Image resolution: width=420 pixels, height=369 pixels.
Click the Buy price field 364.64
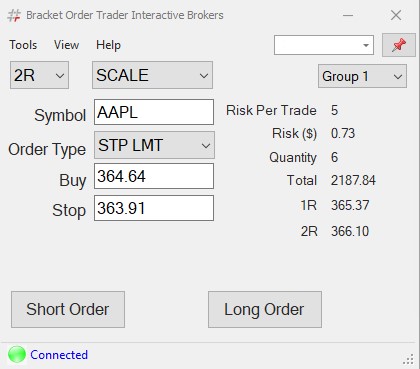point(154,176)
